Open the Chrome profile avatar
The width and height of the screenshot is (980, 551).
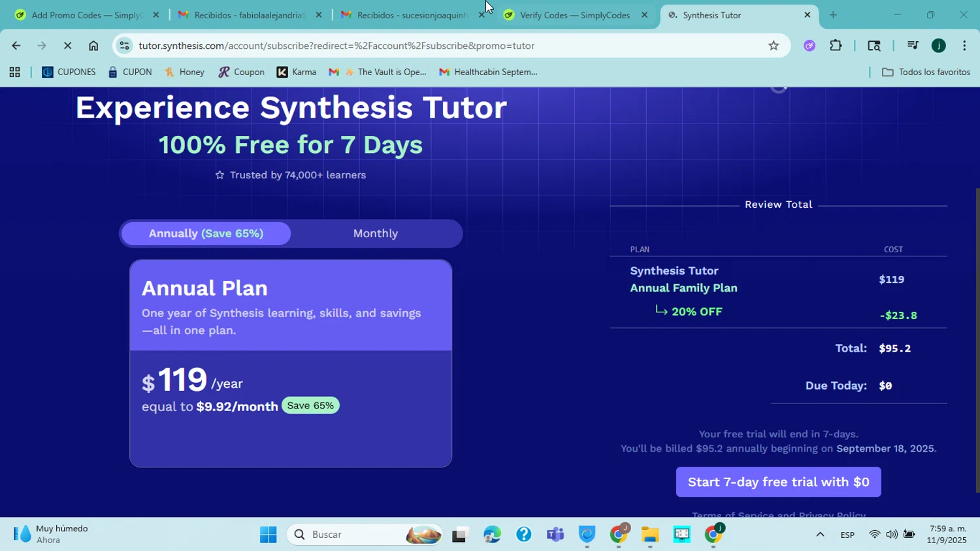click(939, 46)
